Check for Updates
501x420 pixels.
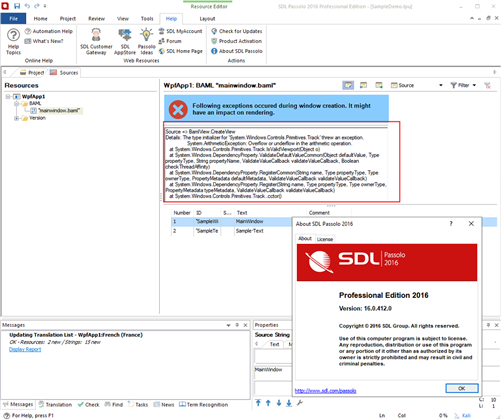coord(237,31)
